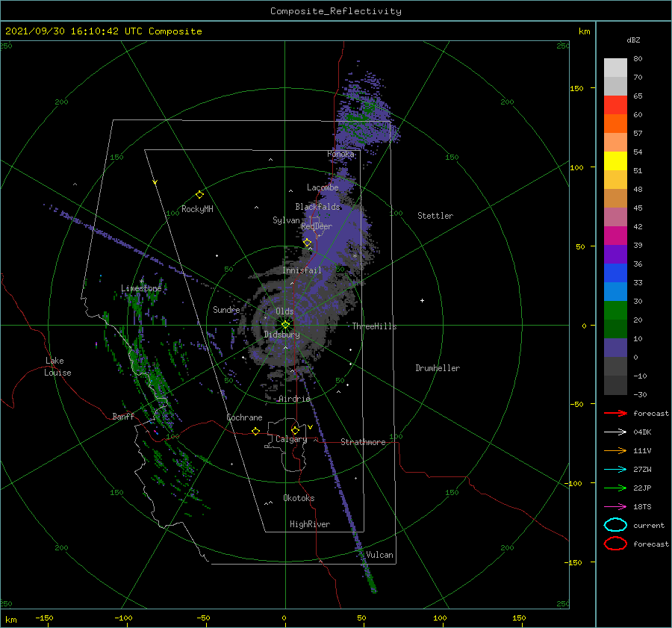Click the red forecast ellipse legend icon

tap(615, 544)
